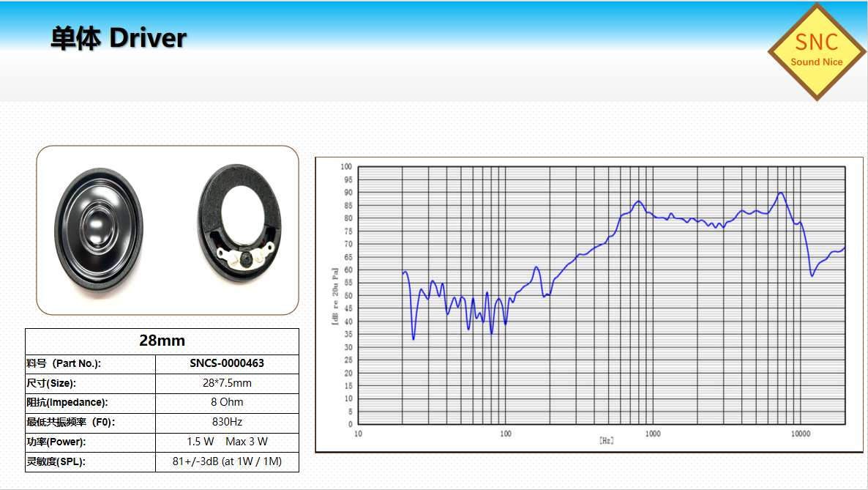The width and height of the screenshot is (868, 490).
Task: Select the Size label cell
Action: (x=51, y=383)
